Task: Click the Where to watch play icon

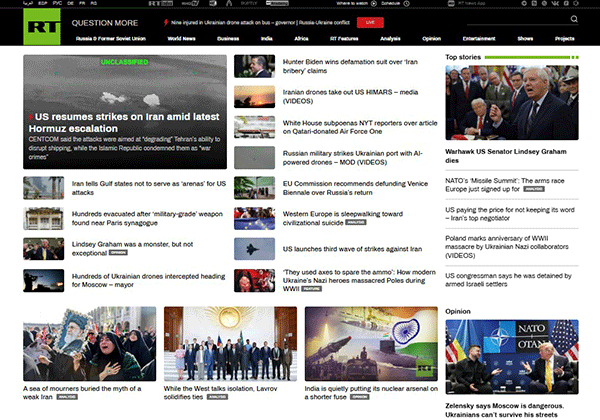Action: pos(374,3)
